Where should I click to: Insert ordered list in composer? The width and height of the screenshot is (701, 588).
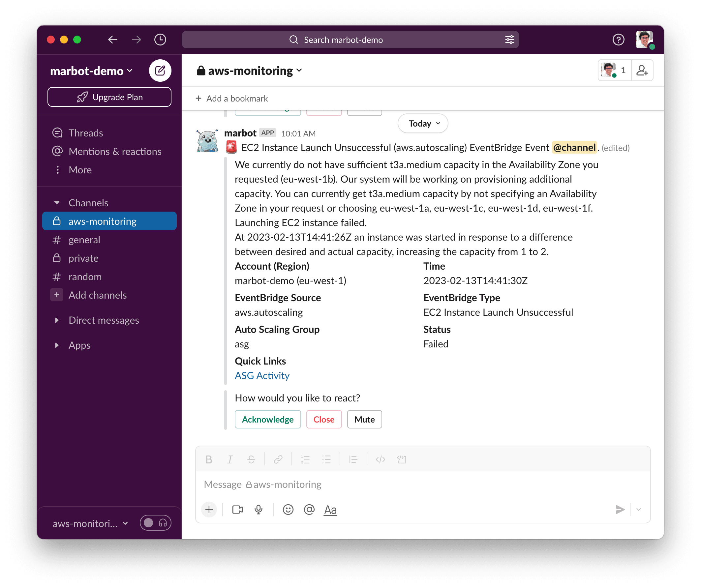point(305,459)
